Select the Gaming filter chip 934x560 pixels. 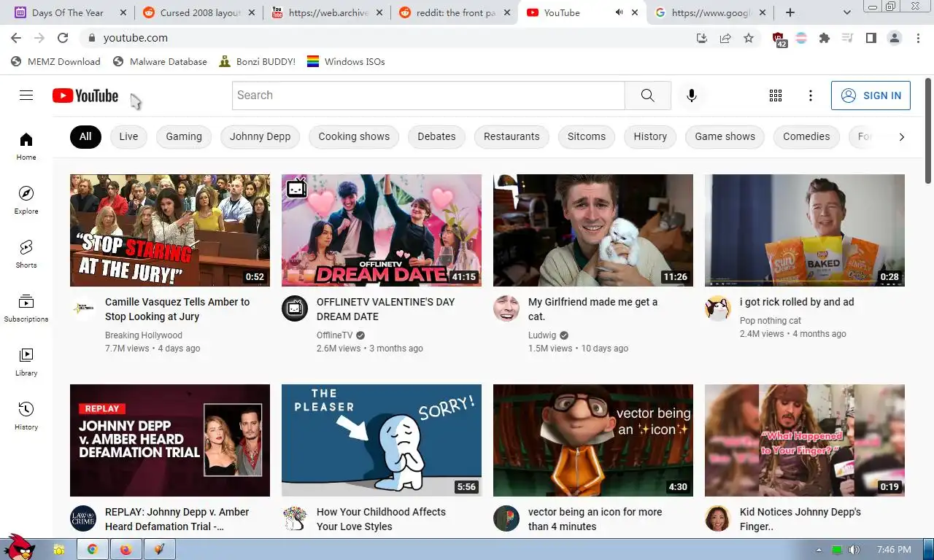[x=184, y=136]
